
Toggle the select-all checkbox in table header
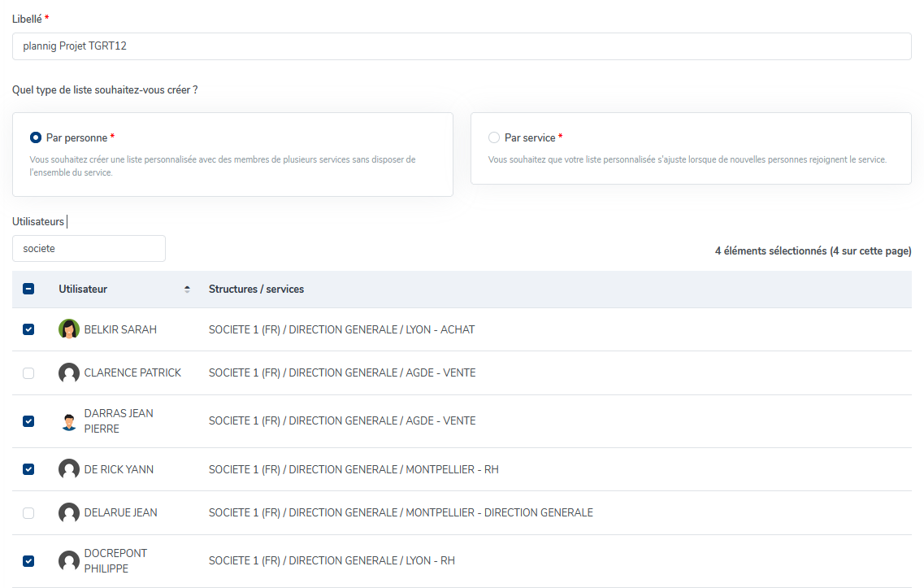pos(28,289)
